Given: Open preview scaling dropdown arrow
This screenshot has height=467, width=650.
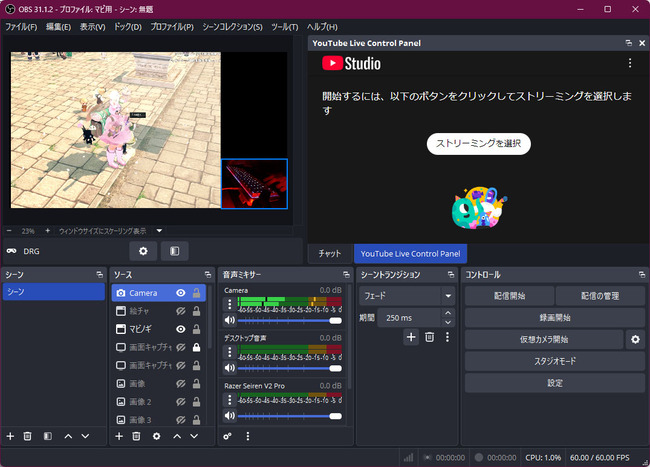Looking at the screenshot, I should point(159,231).
